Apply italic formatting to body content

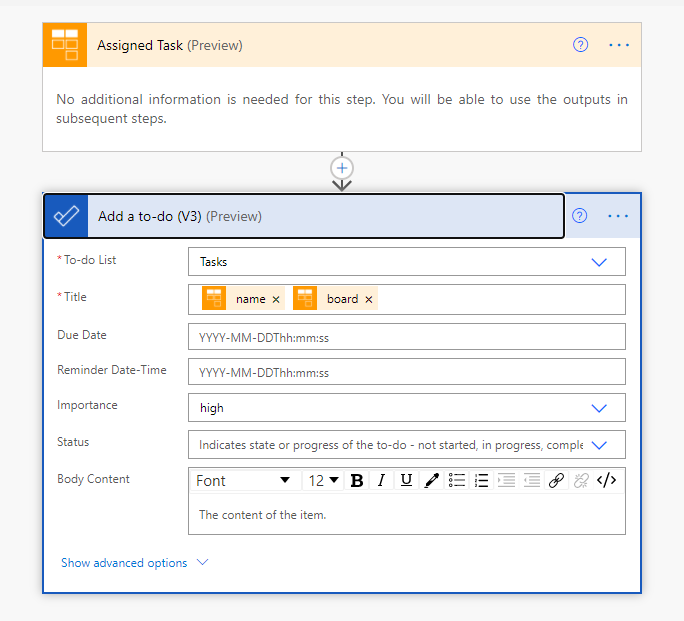click(381, 481)
